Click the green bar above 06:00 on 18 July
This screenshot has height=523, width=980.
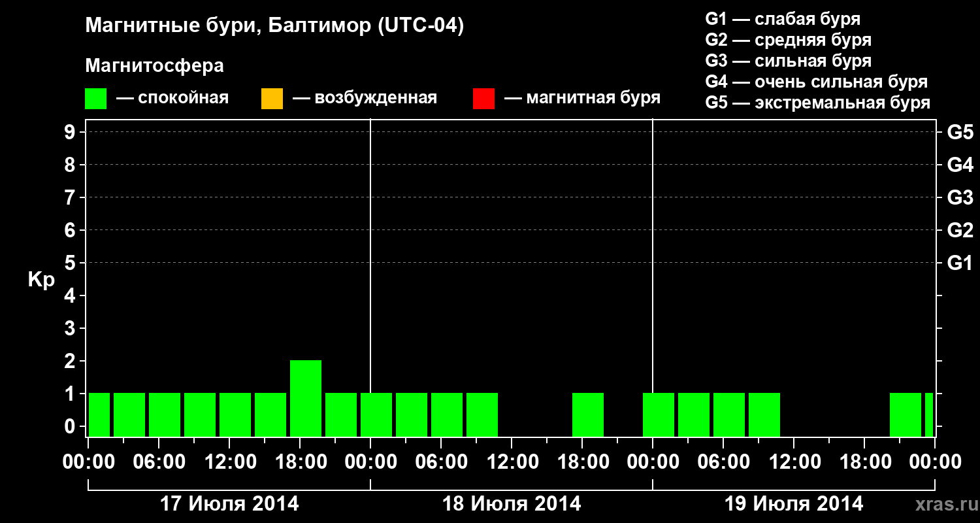(447, 414)
